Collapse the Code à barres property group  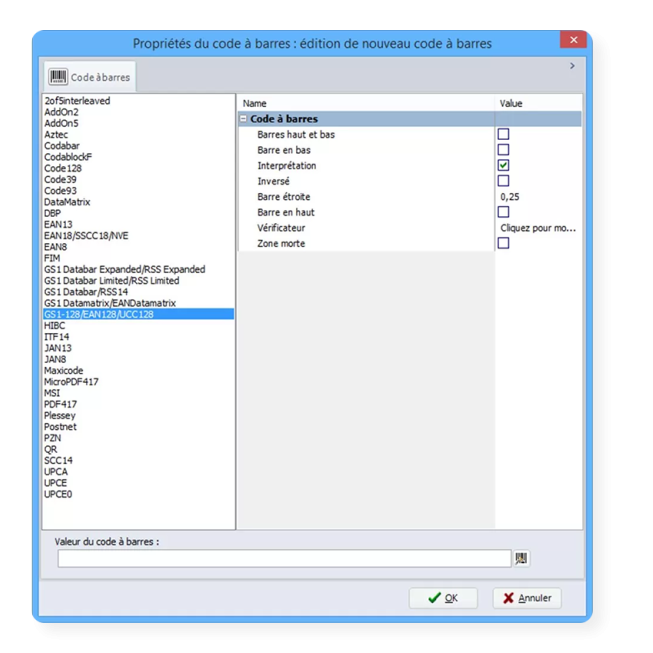(243, 119)
